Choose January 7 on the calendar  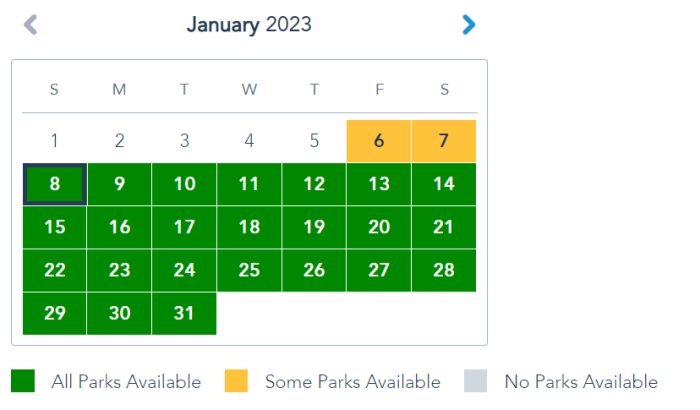pyautogui.click(x=444, y=141)
